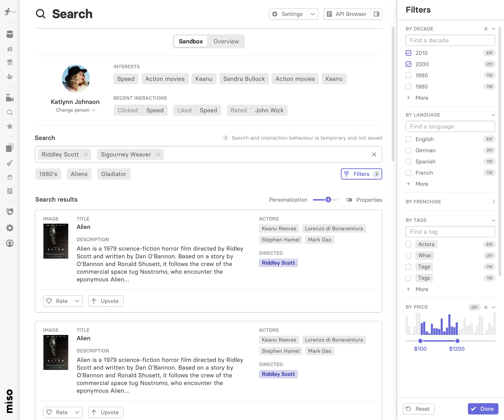Uncheck the 2000 decade checkbox
This screenshot has width=504, height=420.
tap(408, 64)
